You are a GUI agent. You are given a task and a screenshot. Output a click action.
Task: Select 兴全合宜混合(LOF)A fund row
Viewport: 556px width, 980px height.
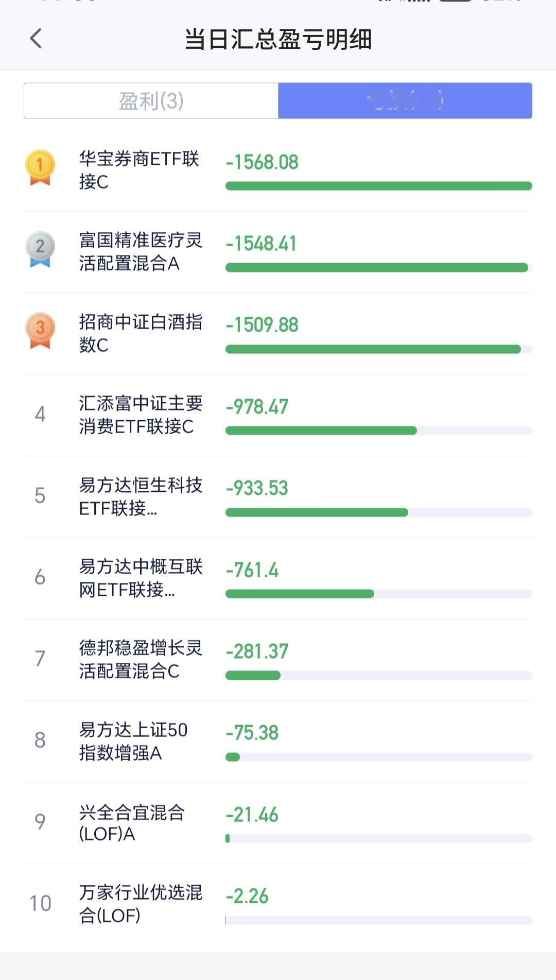(x=278, y=823)
